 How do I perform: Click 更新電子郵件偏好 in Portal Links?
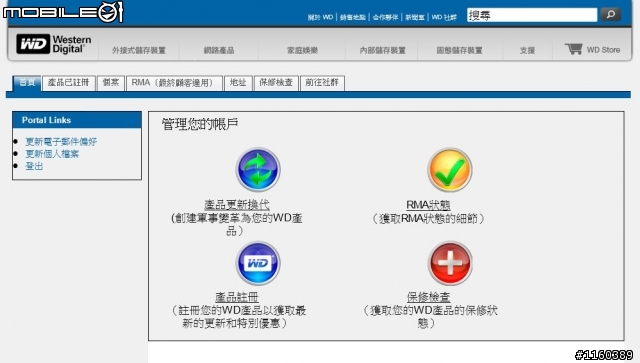coord(61,141)
